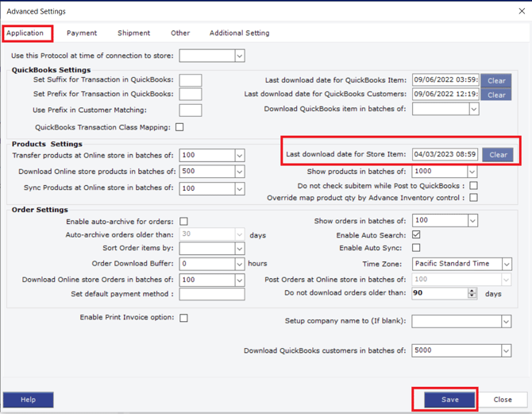Select the Additional Setting tab
The width and height of the screenshot is (532, 414).
(x=239, y=33)
